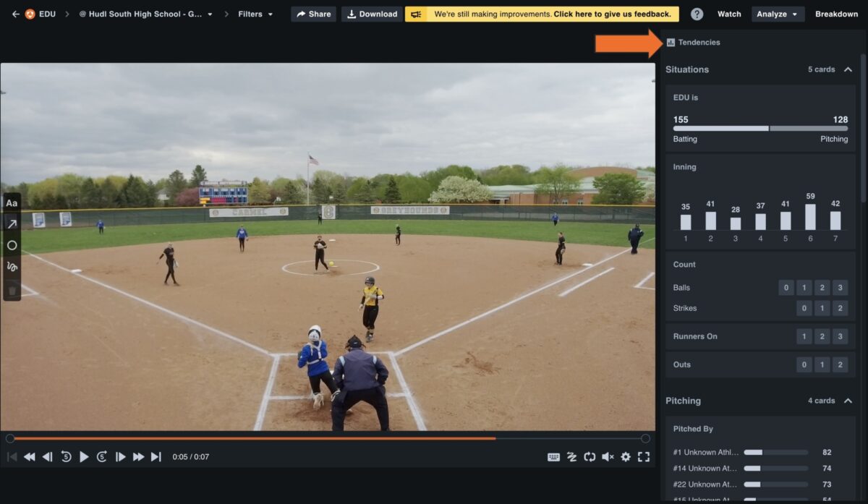The image size is (868, 504).
Task: Select the arrow drawing tool
Action: pyautogui.click(x=12, y=223)
